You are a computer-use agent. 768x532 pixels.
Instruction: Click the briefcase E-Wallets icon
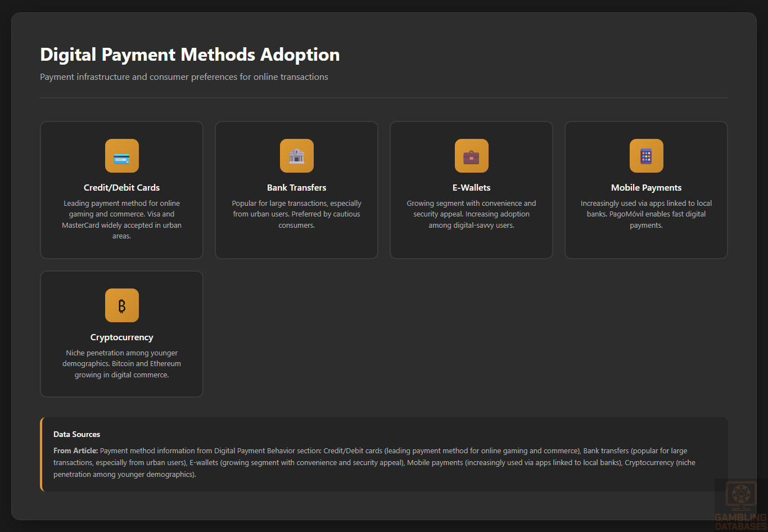(x=471, y=156)
